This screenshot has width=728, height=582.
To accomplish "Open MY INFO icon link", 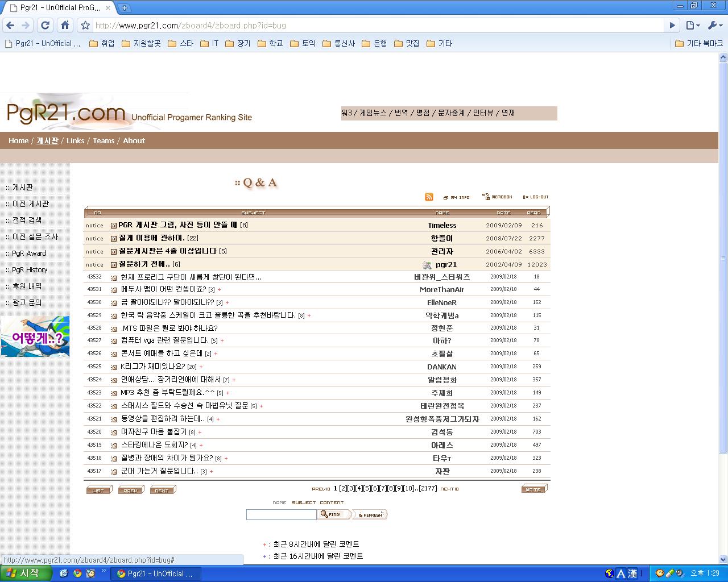I will point(457,197).
